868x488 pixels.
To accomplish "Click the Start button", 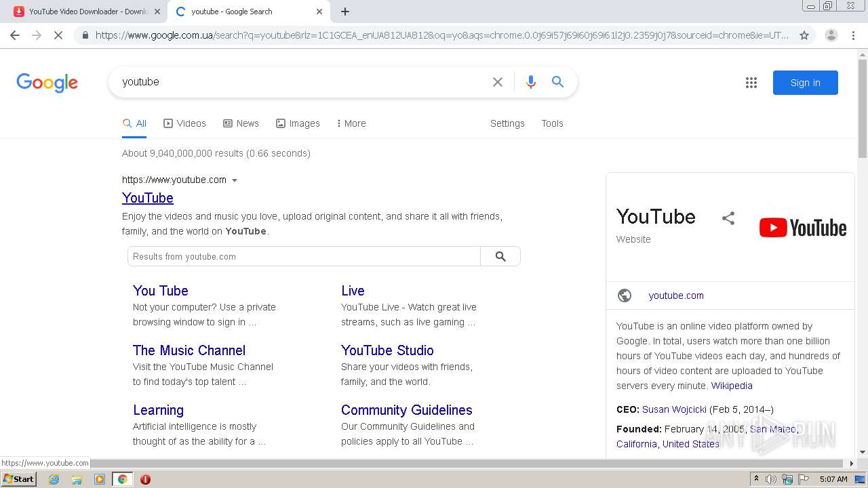I will (18, 479).
